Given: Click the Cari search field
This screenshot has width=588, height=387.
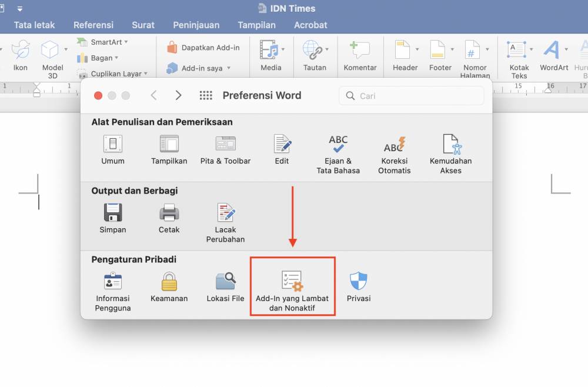Looking at the screenshot, I should [412, 96].
